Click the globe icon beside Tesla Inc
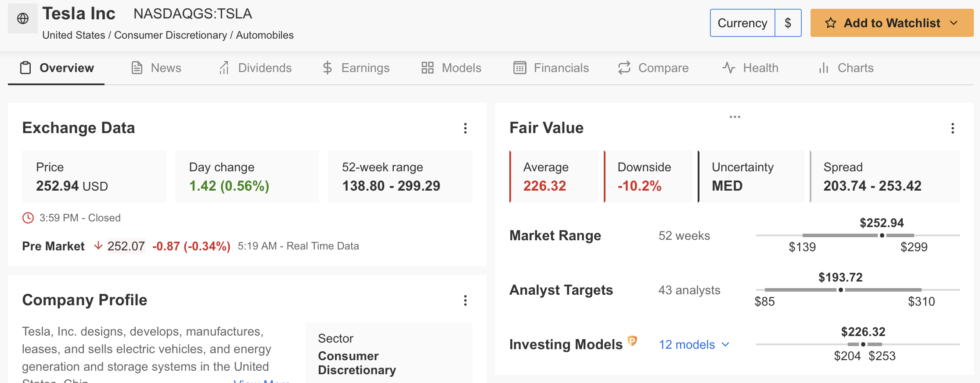The width and height of the screenshot is (980, 383). click(23, 18)
